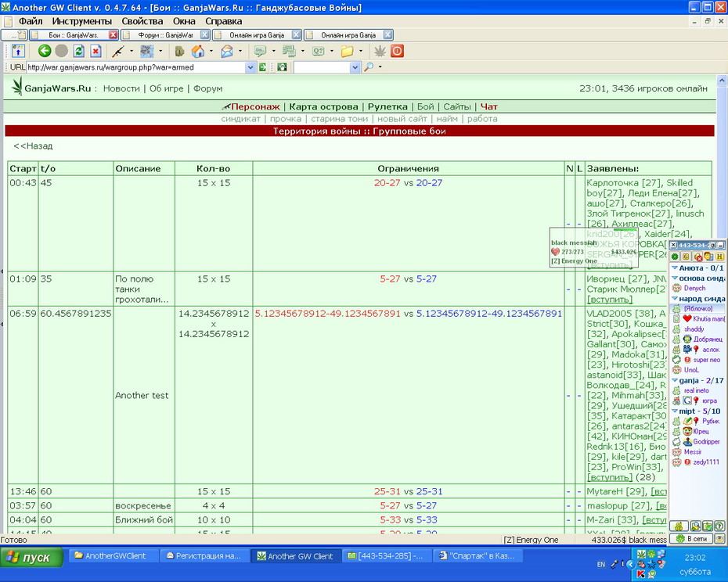Click the синдикат sublink

tap(240, 119)
